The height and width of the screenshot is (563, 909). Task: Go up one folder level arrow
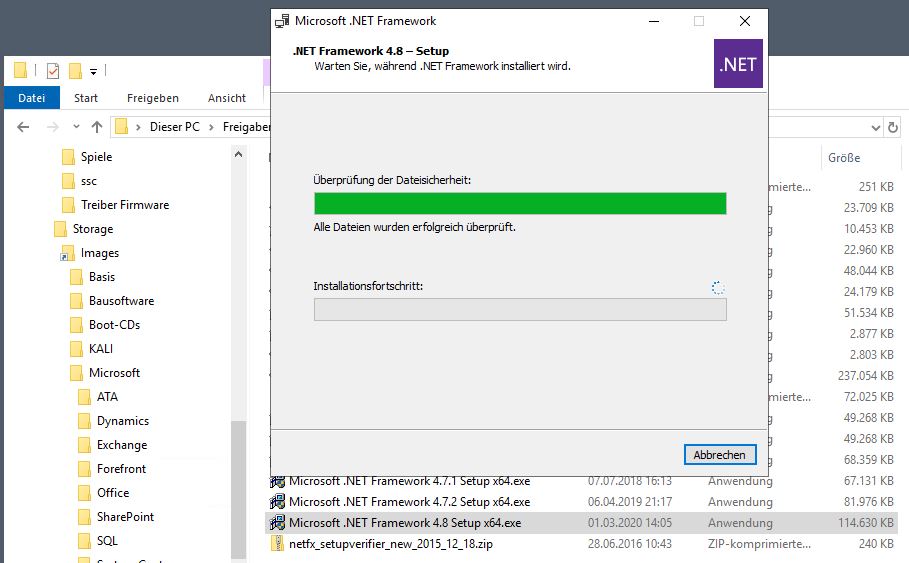[x=97, y=126]
